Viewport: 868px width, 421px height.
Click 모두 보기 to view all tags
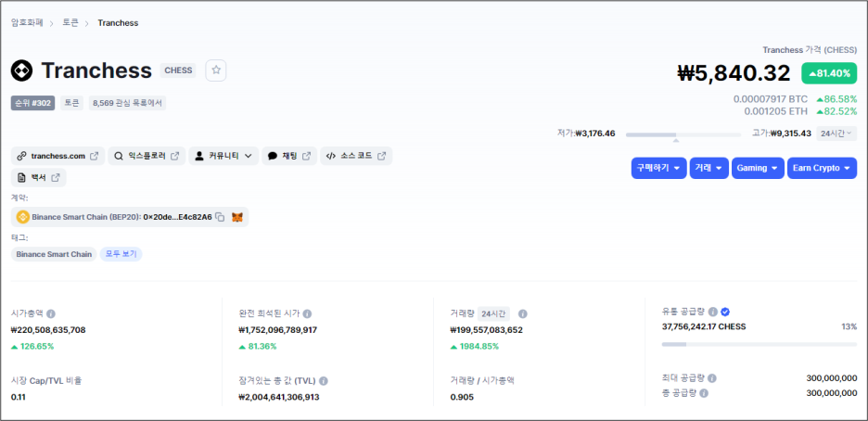[x=121, y=254]
